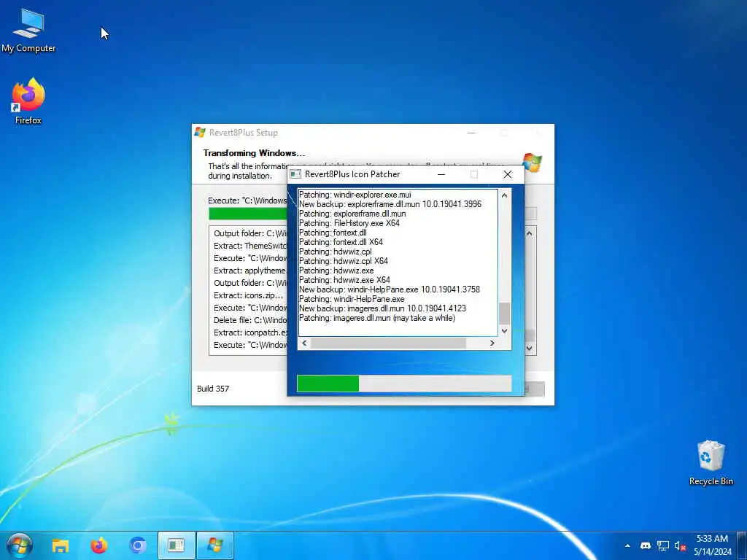The width and height of the screenshot is (747, 560).
Task: Select 'Patching: imageres.dll.mun (may take a while)' line
Action: (x=377, y=318)
